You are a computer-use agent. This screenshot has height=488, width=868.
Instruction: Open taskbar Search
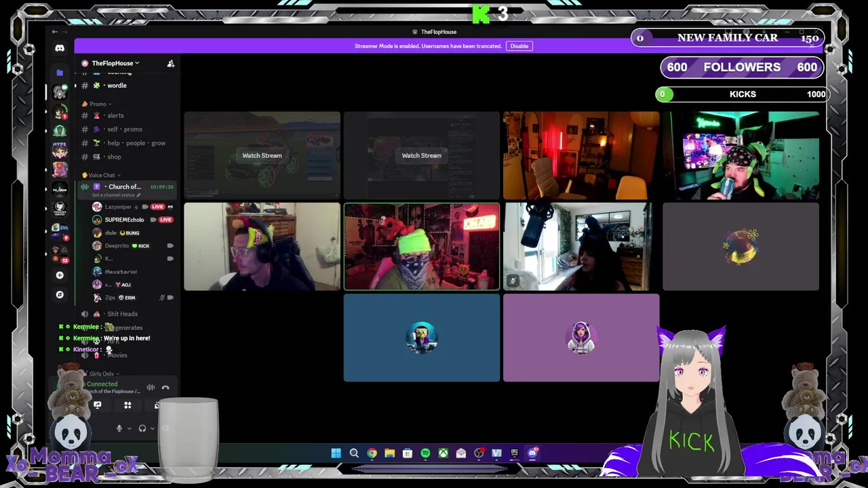(354, 453)
